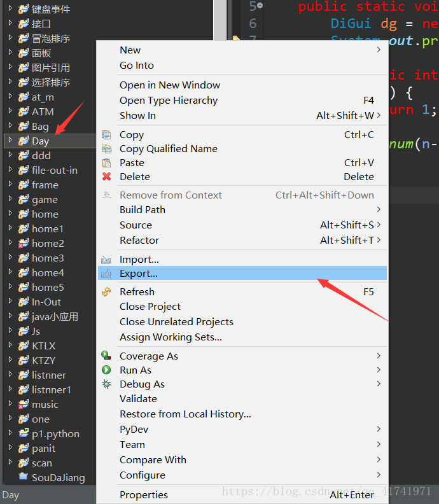Click the Refresh arrows icon
The image size is (439, 504).
tap(106, 291)
